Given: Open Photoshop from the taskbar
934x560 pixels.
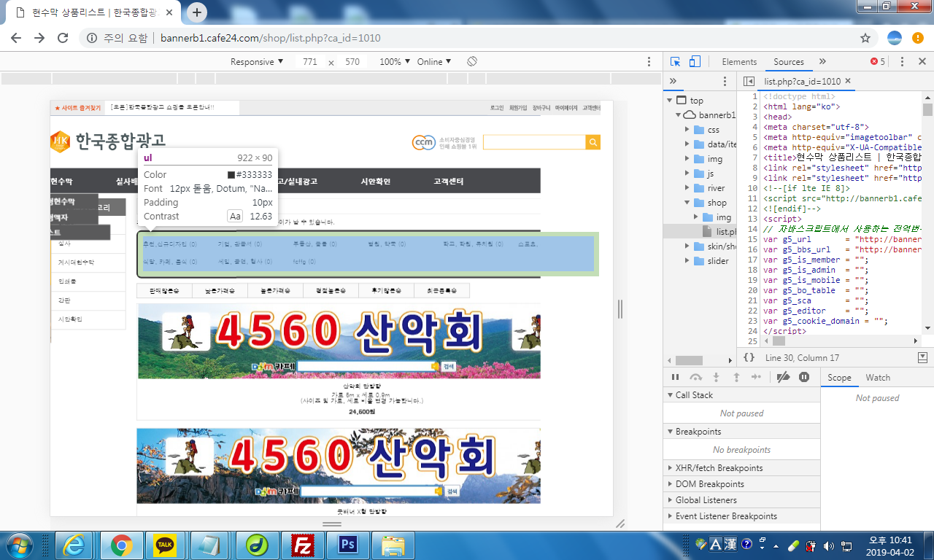Looking at the screenshot, I should [346, 545].
